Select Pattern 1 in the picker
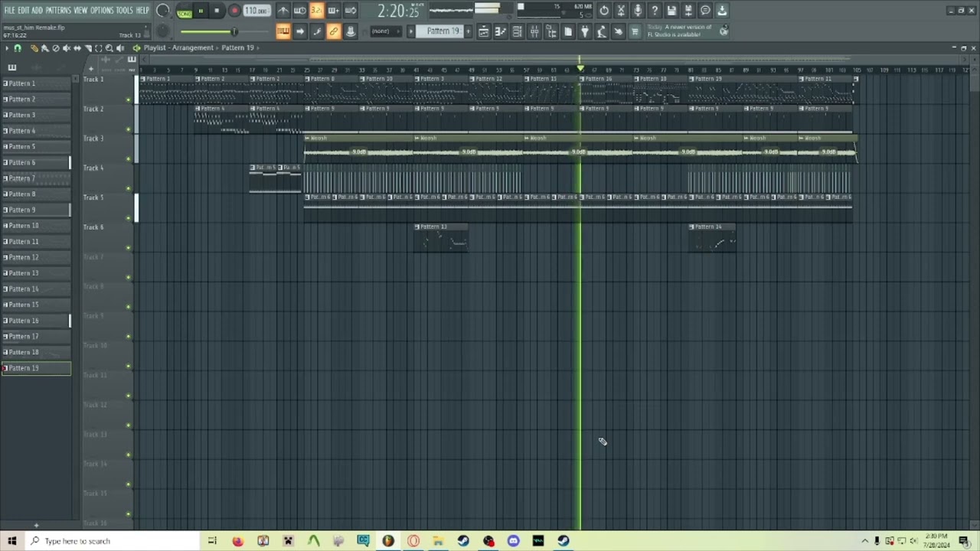This screenshot has width=980, height=551. 36,83
